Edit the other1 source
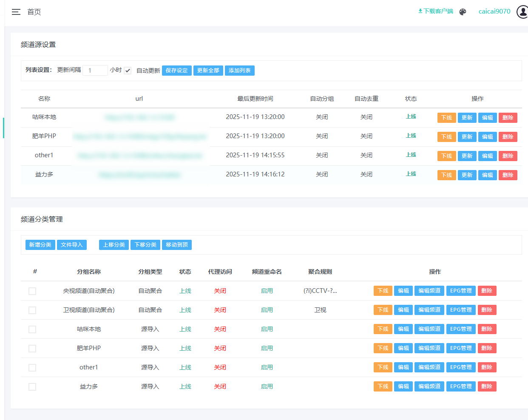528x420 pixels. [488, 156]
